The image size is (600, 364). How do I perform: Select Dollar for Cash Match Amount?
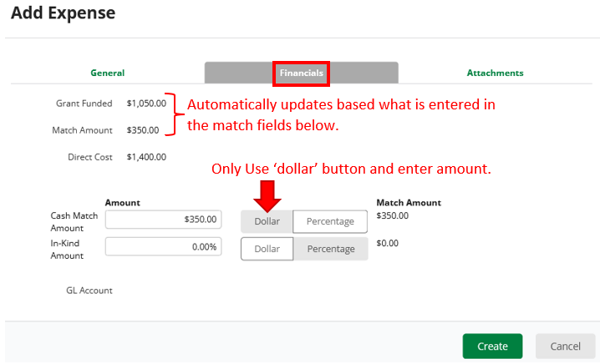267,221
